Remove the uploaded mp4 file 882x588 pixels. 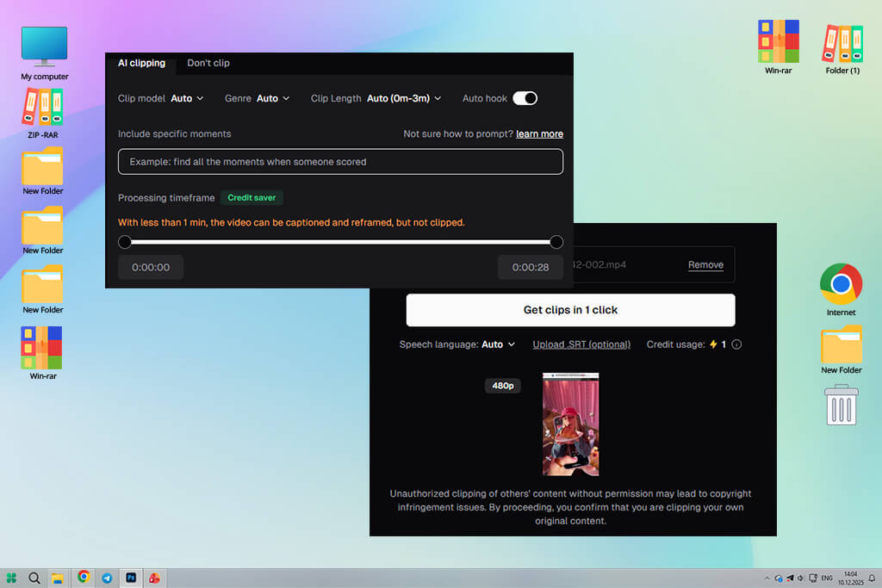[x=705, y=265]
